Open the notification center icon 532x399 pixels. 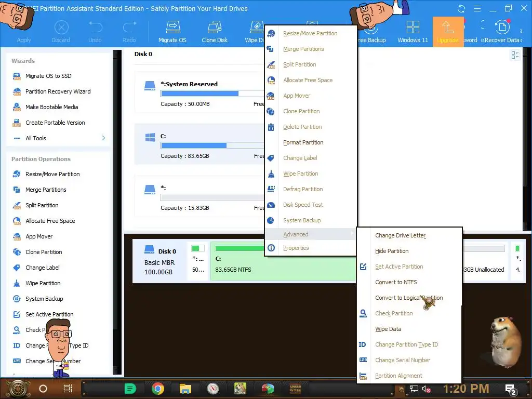tap(511, 389)
